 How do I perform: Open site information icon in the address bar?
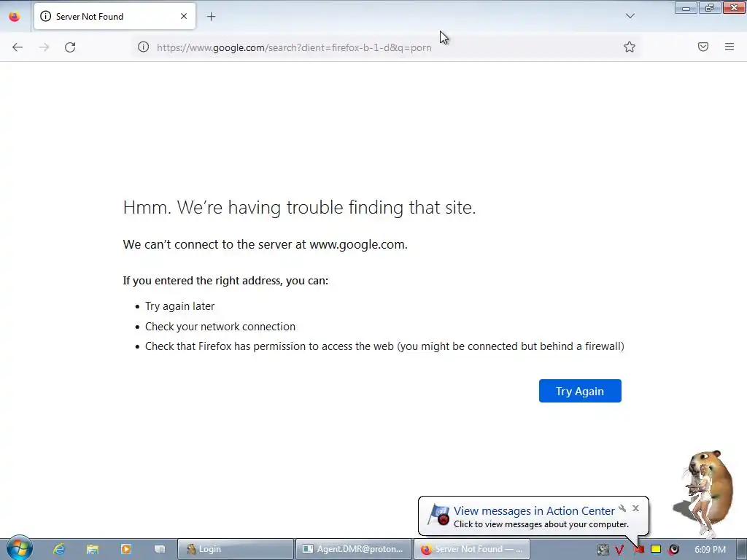(x=144, y=47)
